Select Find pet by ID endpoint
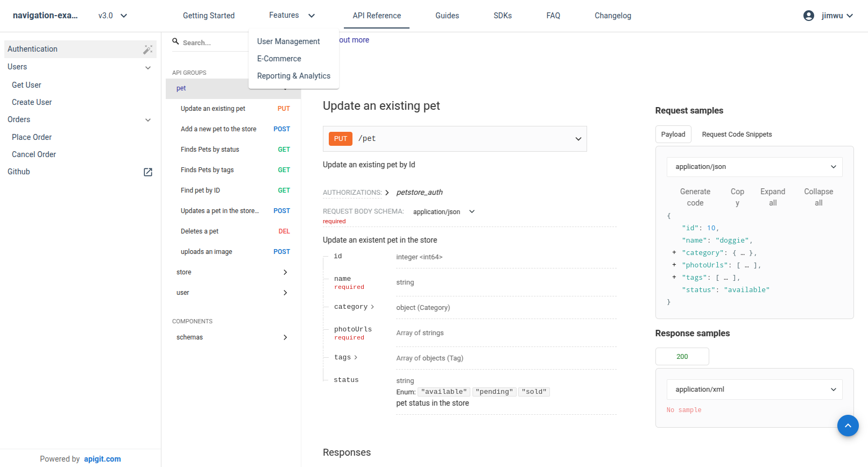Viewport: 868px width, 467px height. pyautogui.click(x=234, y=190)
